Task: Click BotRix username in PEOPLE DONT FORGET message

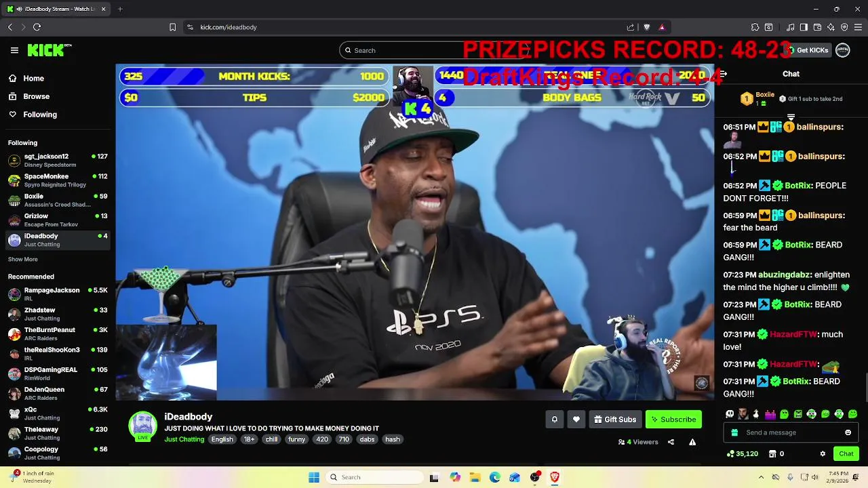Action: point(797,185)
